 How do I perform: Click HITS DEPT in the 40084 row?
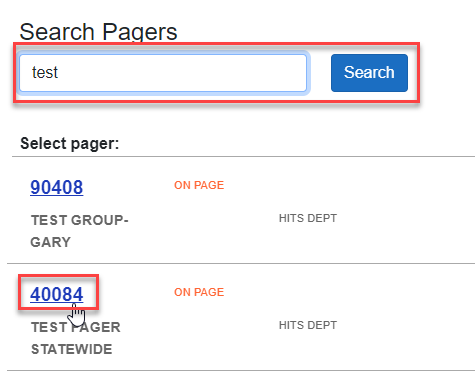coord(308,325)
